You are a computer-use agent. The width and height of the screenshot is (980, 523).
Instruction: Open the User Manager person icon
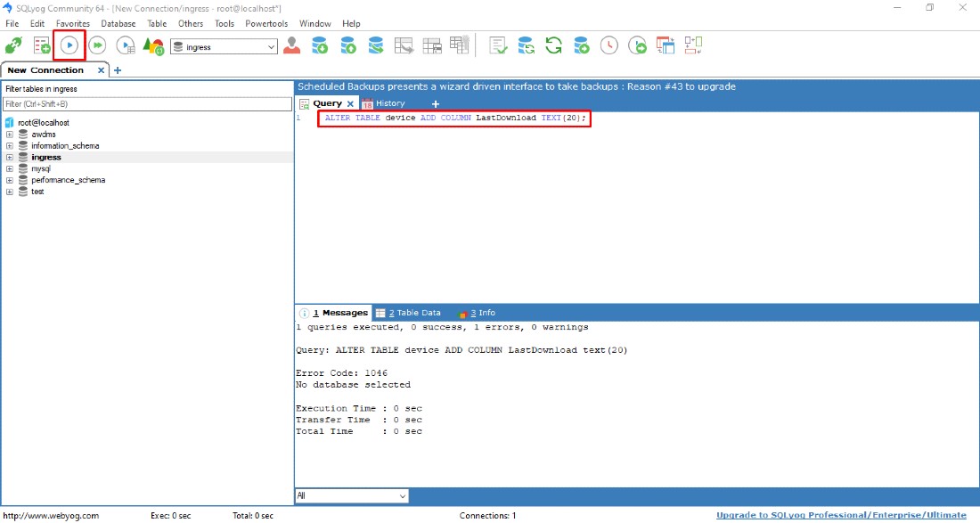tap(292, 45)
